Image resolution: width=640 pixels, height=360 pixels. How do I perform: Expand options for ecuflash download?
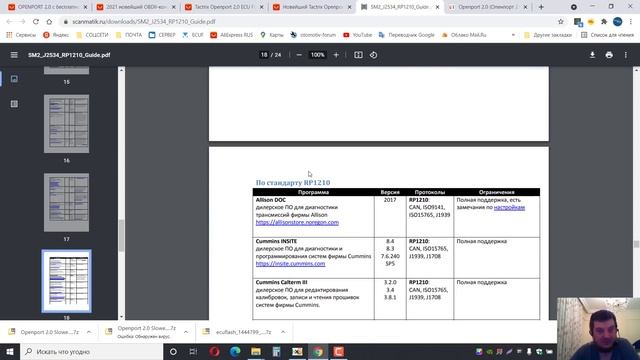pos(283,332)
